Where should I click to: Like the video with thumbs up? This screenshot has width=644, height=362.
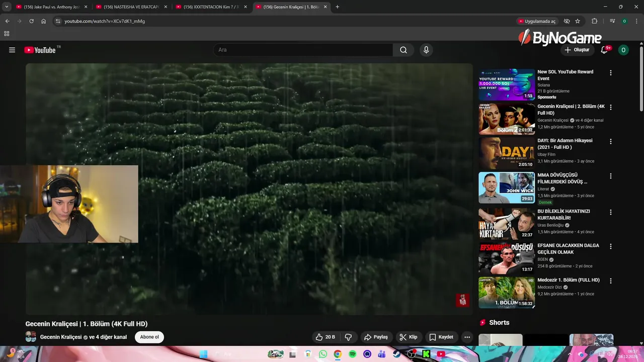tap(325, 337)
